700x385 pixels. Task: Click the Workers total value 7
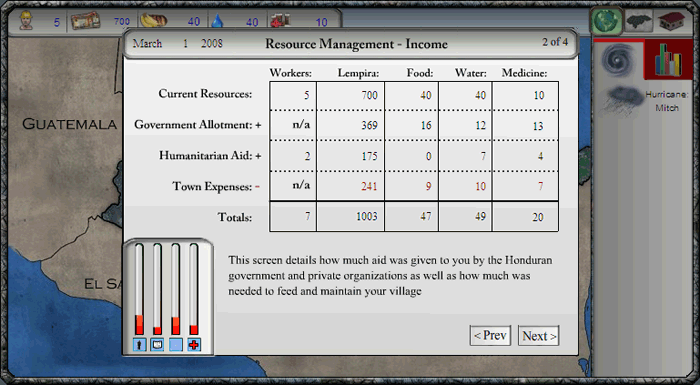coord(307,217)
